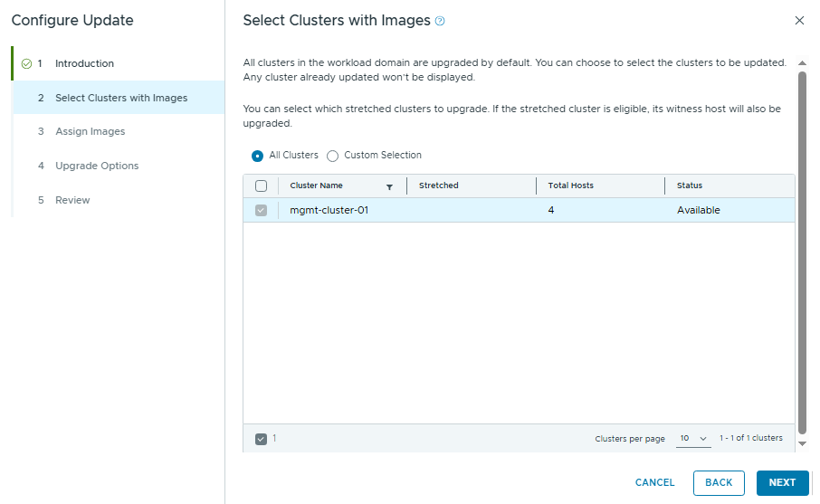Open the Clusters per page dropdown
This screenshot has height=504, width=820.
pos(693,439)
